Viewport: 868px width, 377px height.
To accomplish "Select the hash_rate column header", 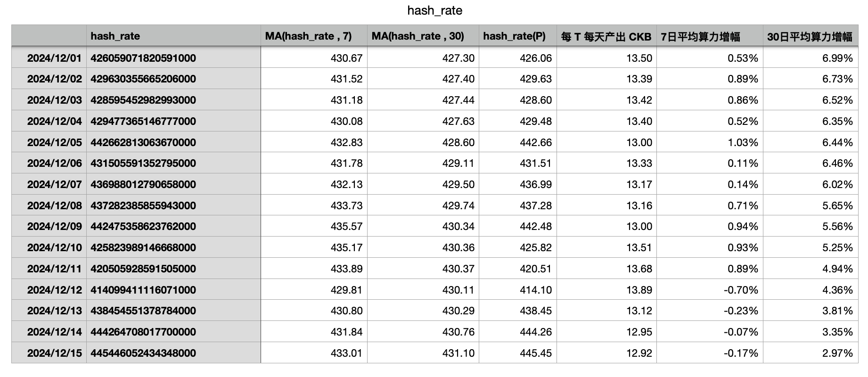I will (115, 36).
